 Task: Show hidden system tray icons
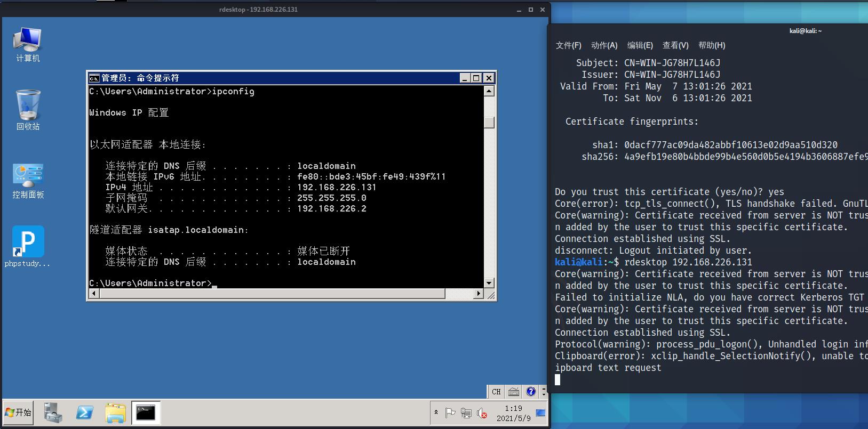click(x=436, y=412)
